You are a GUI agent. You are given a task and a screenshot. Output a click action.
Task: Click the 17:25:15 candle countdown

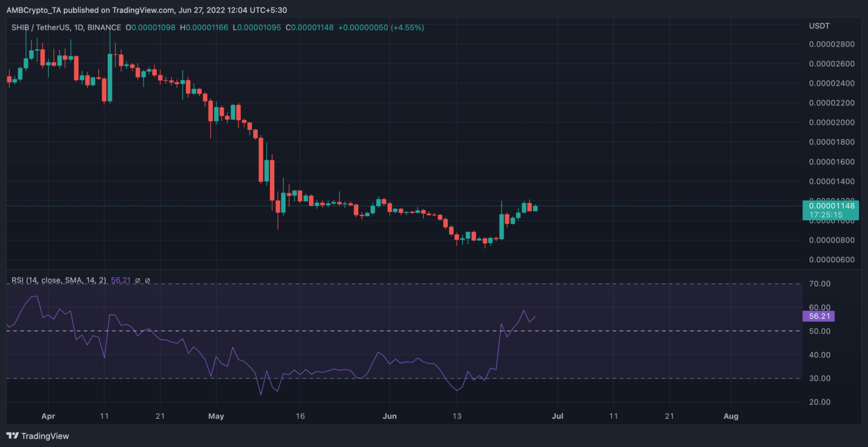tap(826, 215)
